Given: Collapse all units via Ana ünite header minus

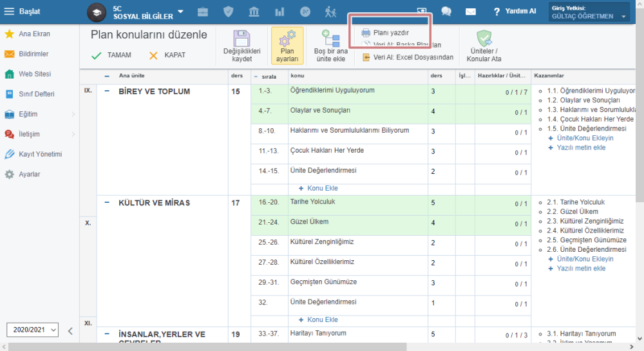Looking at the screenshot, I should [x=107, y=76].
